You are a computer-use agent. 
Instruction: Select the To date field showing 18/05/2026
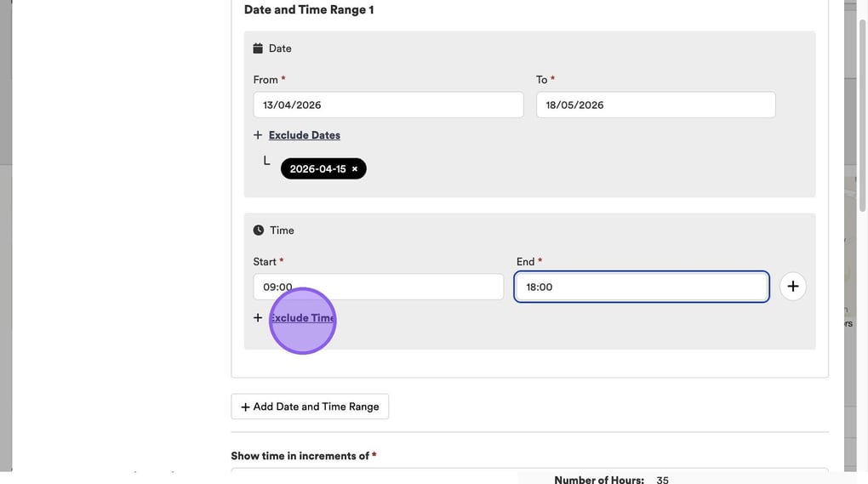655,105
